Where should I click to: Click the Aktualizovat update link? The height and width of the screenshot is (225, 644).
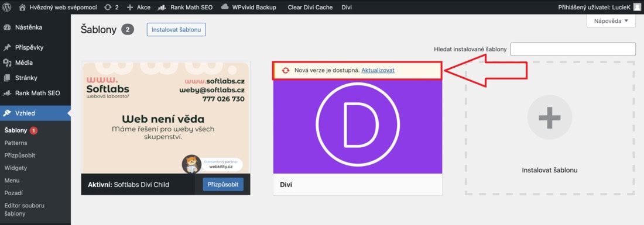click(x=378, y=70)
